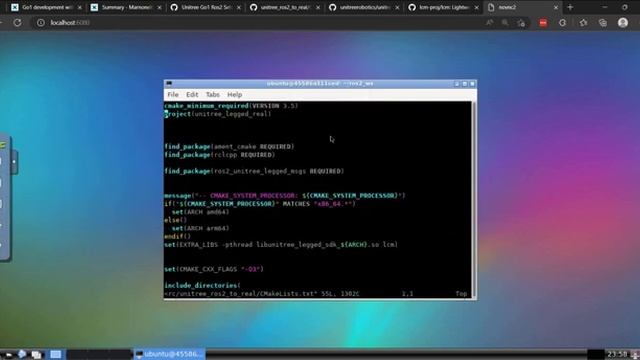Click the Read aloud icon in address bar

[489, 23]
